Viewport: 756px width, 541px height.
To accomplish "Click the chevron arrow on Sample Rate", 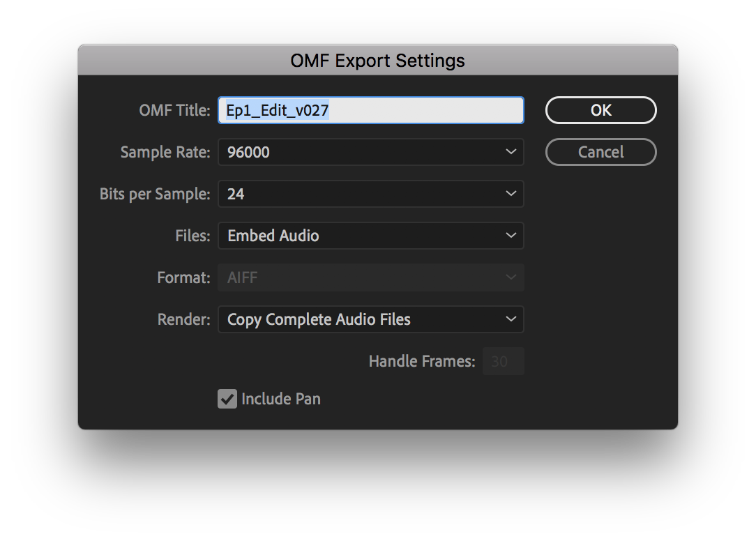I will coord(511,152).
